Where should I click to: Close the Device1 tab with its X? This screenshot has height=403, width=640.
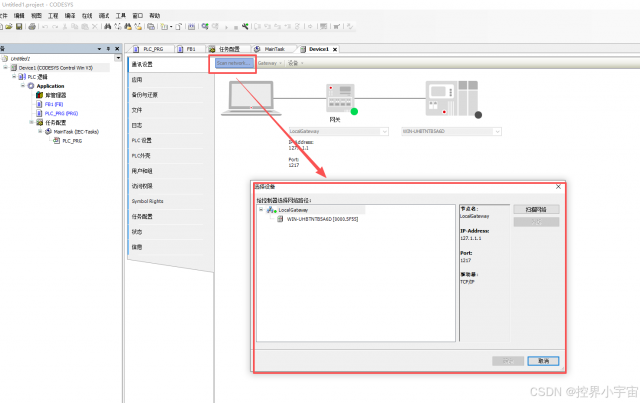point(336,48)
